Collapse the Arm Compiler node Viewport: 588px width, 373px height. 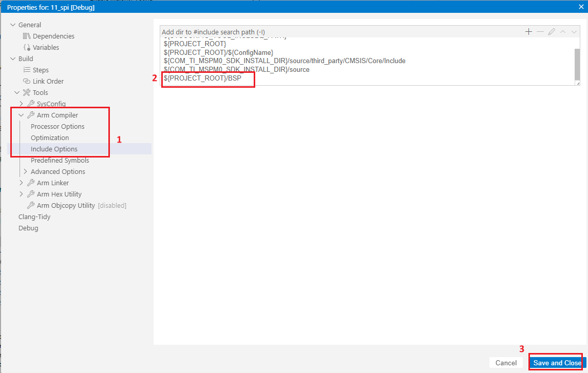point(21,115)
